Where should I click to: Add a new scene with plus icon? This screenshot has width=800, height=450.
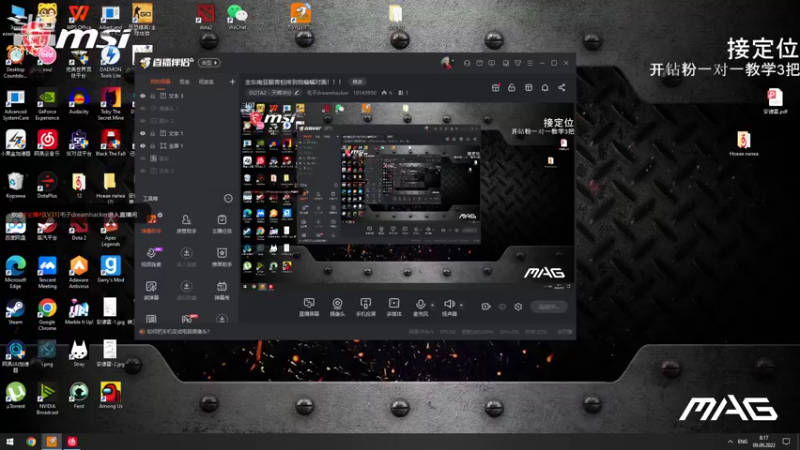(x=232, y=82)
